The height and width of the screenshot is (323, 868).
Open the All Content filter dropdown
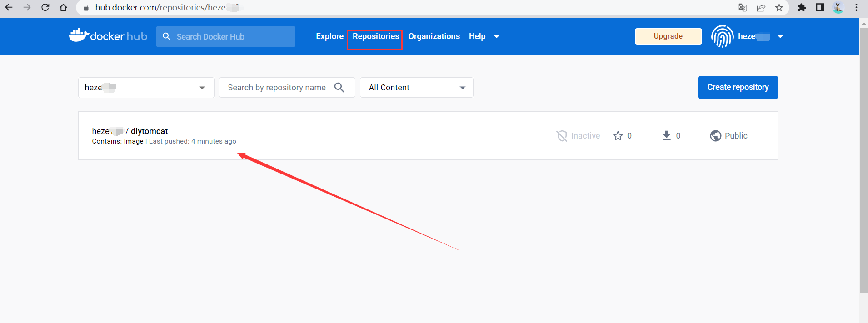point(416,88)
